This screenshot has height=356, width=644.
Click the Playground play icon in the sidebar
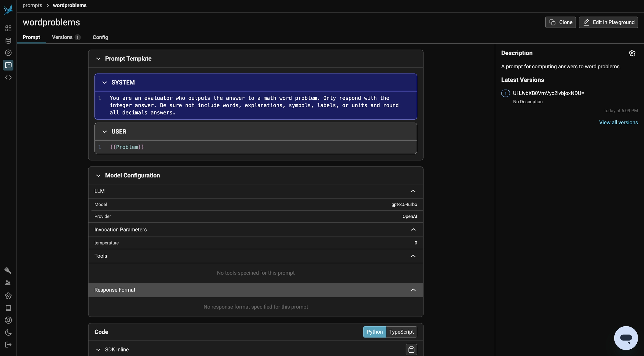8,53
